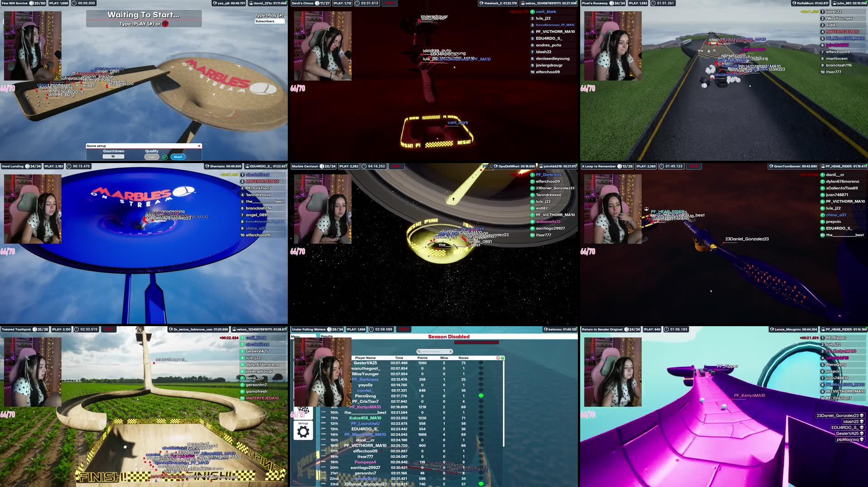868x487 pixels.
Task: Click the Countdown input showing 10
Action: coord(113,156)
